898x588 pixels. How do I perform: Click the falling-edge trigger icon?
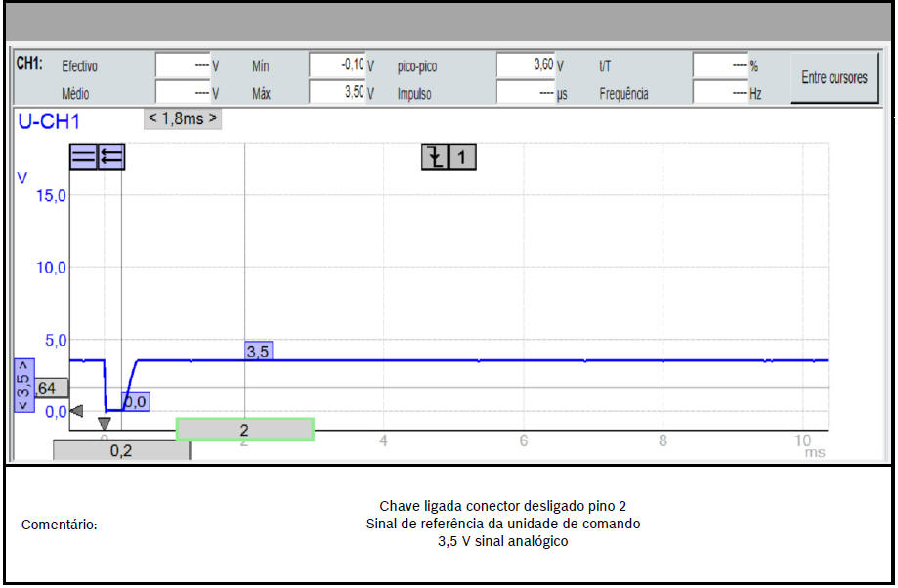pyautogui.click(x=435, y=156)
